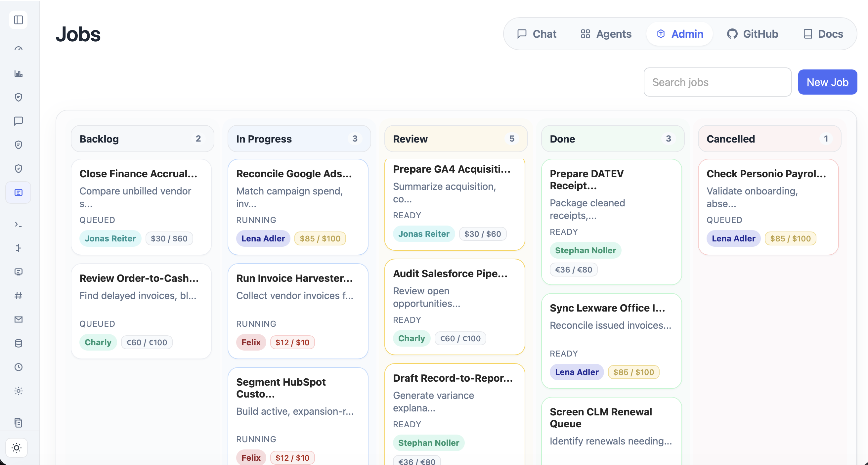The height and width of the screenshot is (465, 868).
Task: Click the Review count badge 5
Action: point(512,139)
